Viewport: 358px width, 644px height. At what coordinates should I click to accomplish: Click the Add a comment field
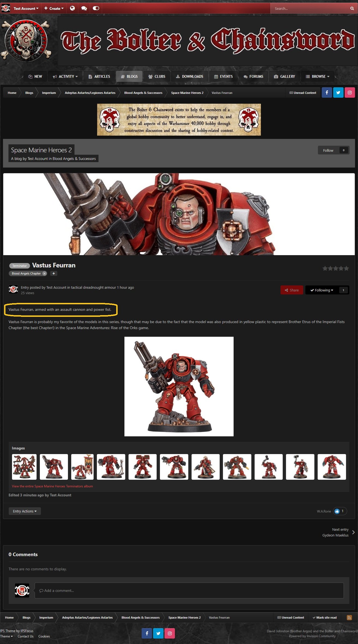tap(189, 591)
